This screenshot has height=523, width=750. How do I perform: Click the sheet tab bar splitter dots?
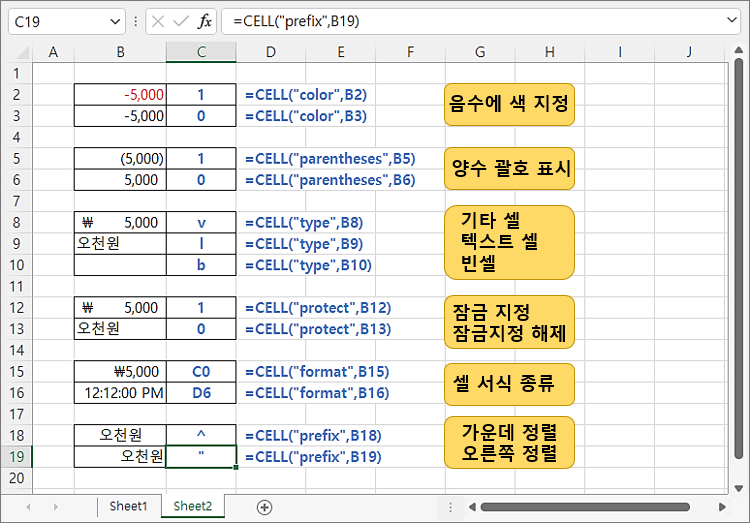point(450,507)
